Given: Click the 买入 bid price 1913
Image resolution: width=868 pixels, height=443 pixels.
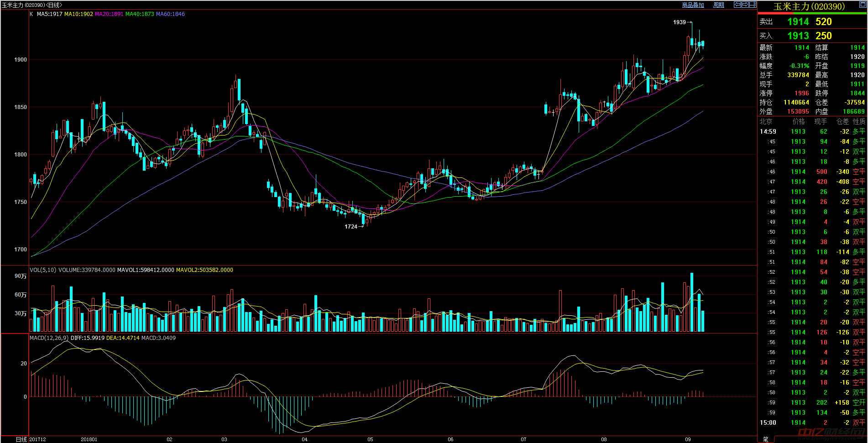Looking at the screenshot, I should tap(798, 36).
